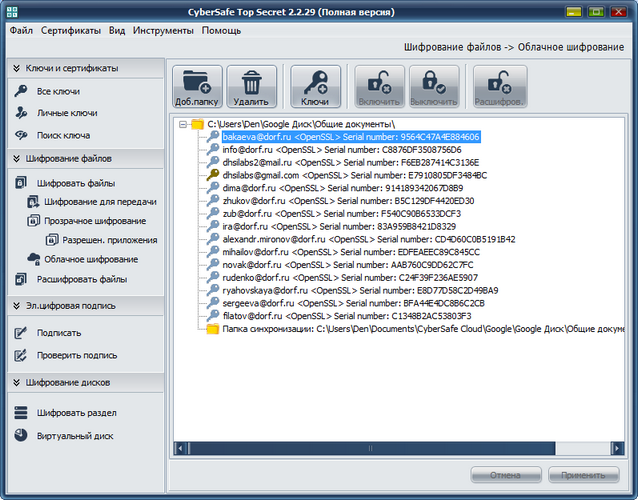Open the Сертификаты menu
638x500 pixels.
point(71,31)
